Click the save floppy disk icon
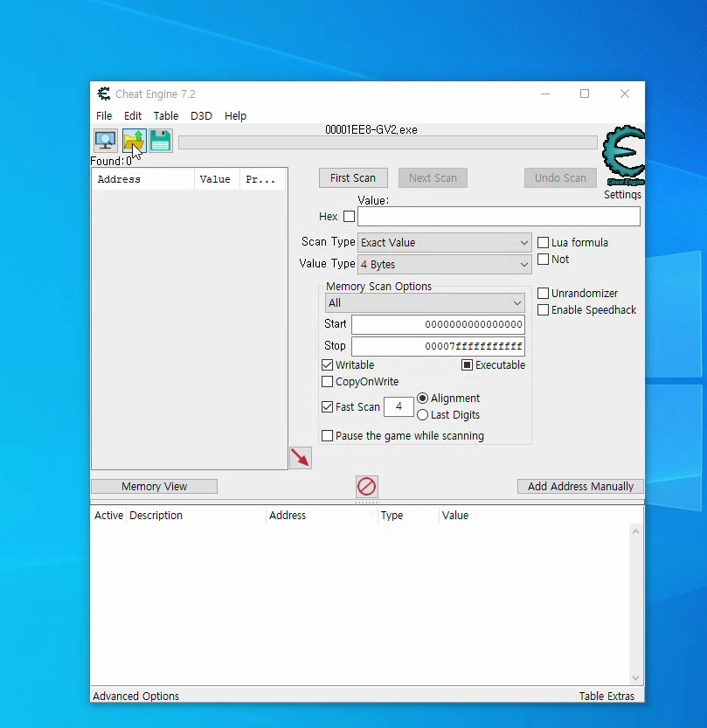 161,140
